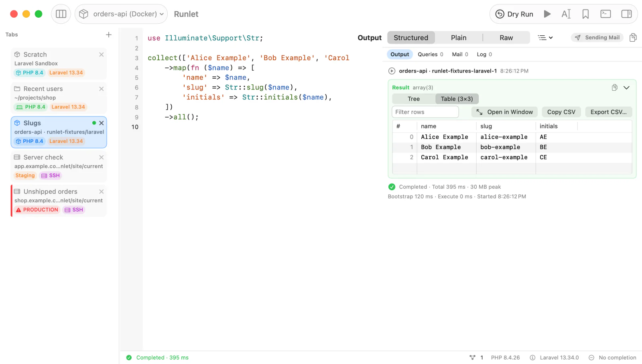This screenshot has height=364, width=642.
Task: Click the 'alice-example' slug cell
Action: tap(506, 137)
